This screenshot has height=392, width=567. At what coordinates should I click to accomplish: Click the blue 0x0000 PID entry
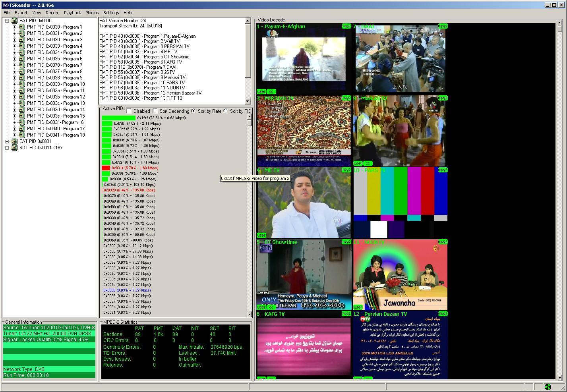pyautogui.click(x=127, y=290)
